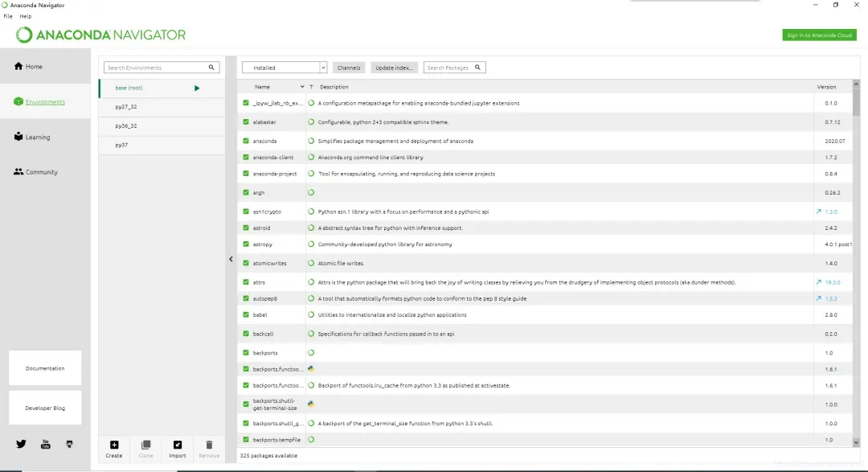Import an environment
This screenshot has width=868, height=472.
[177, 449]
